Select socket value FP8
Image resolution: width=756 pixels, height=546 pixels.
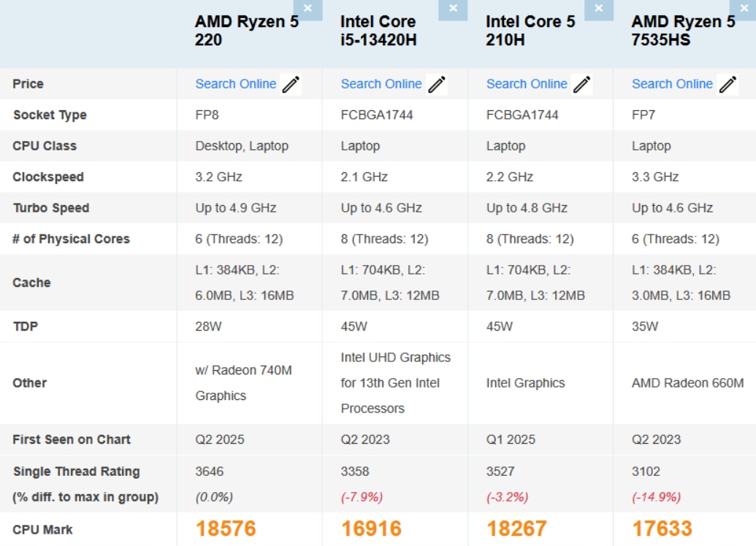tap(207, 115)
